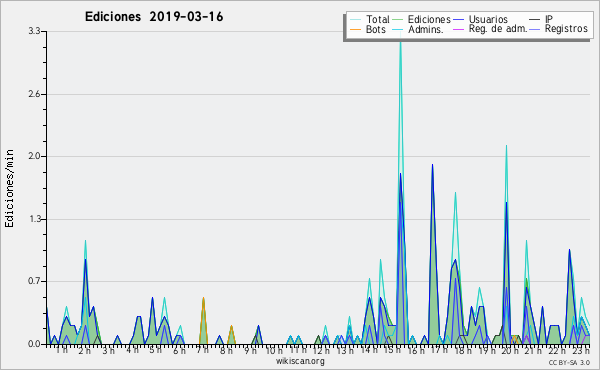
Task: Select the 'Ediciones' legend entry
Action: coord(429,19)
